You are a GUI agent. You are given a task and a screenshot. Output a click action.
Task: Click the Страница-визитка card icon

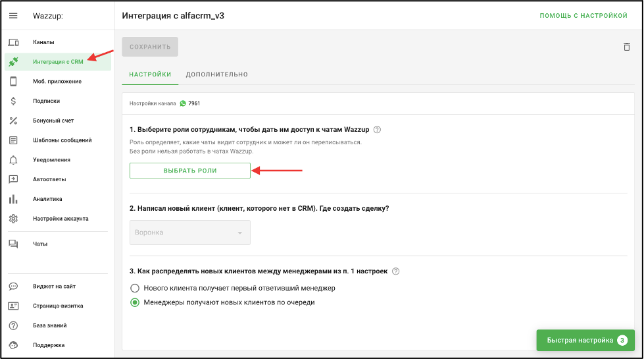(x=14, y=306)
